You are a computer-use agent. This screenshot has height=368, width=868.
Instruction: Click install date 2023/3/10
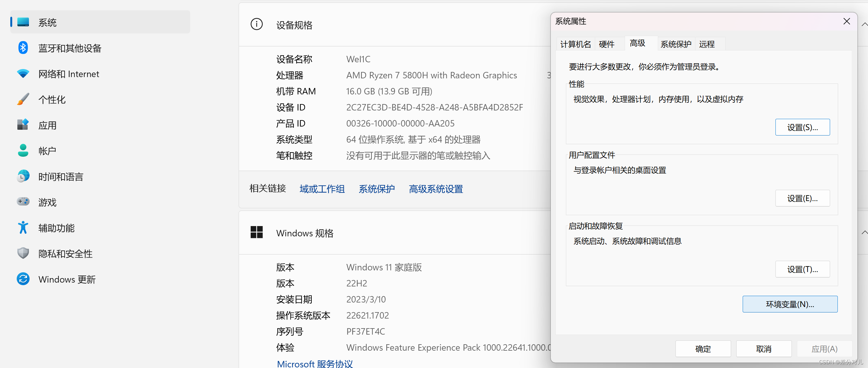tap(366, 299)
